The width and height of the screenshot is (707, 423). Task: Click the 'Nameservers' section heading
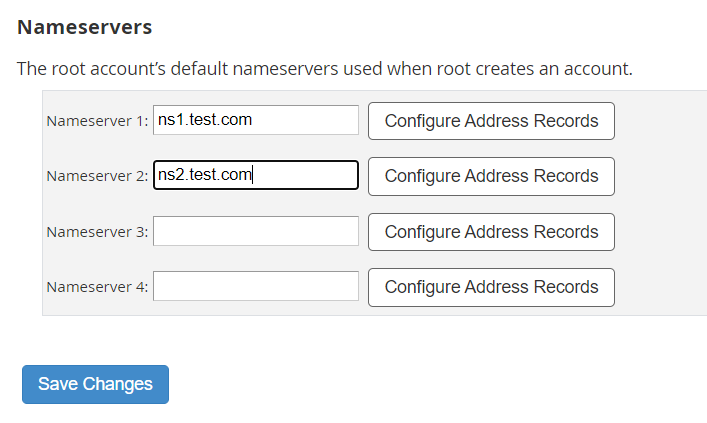point(85,27)
